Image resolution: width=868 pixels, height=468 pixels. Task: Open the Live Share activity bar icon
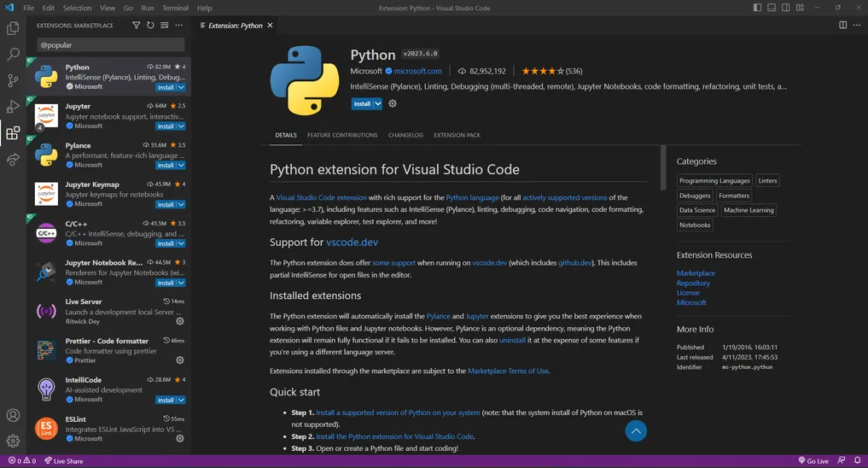click(13, 160)
